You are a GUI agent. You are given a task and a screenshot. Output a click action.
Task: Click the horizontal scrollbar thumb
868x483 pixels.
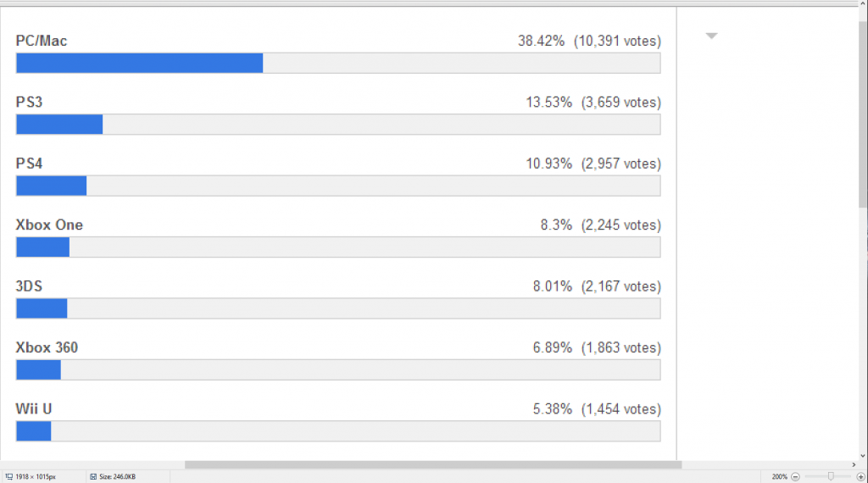432,464
